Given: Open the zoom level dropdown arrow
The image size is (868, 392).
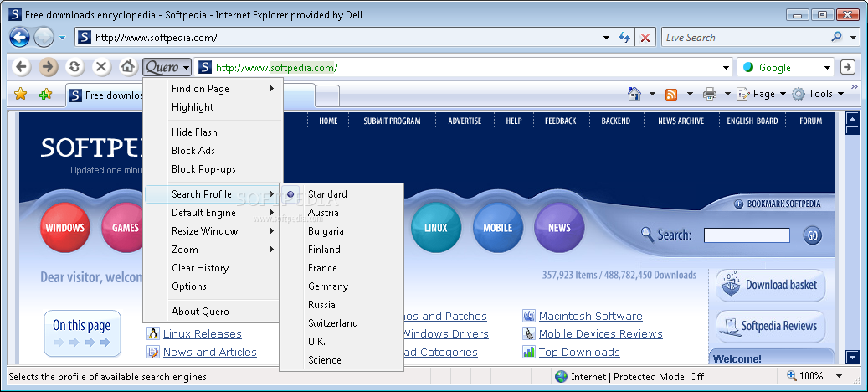Looking at the screenshot, I should pos(840,376).
